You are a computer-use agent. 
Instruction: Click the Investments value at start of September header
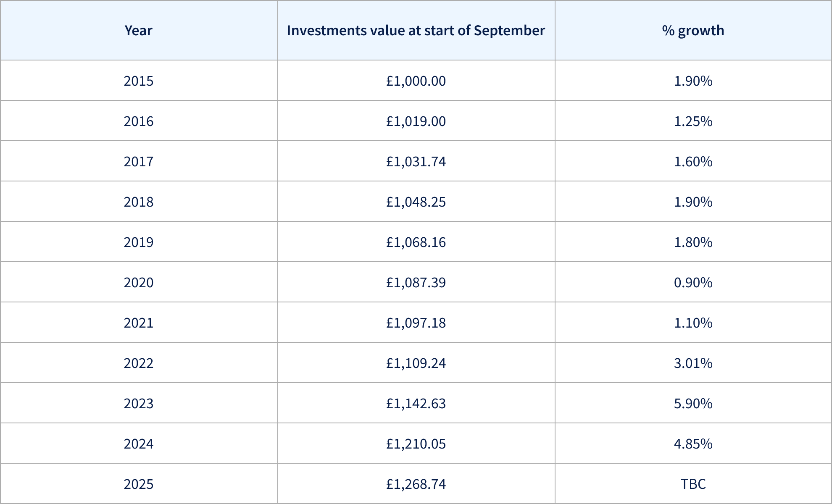(416, 30)
